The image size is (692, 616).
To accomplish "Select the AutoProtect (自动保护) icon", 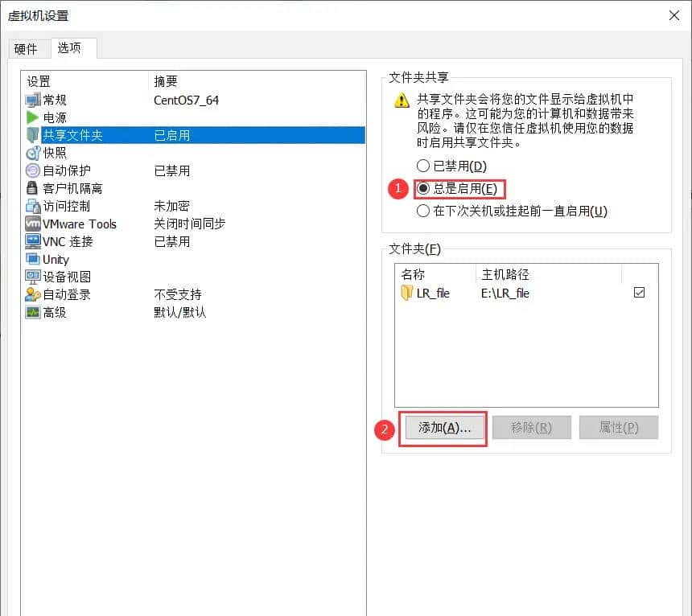I will [x=33, y=170].
